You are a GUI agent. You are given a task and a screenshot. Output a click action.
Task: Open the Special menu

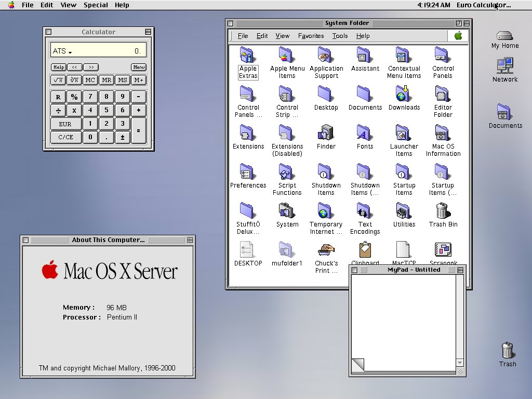[x=96, y=5]
